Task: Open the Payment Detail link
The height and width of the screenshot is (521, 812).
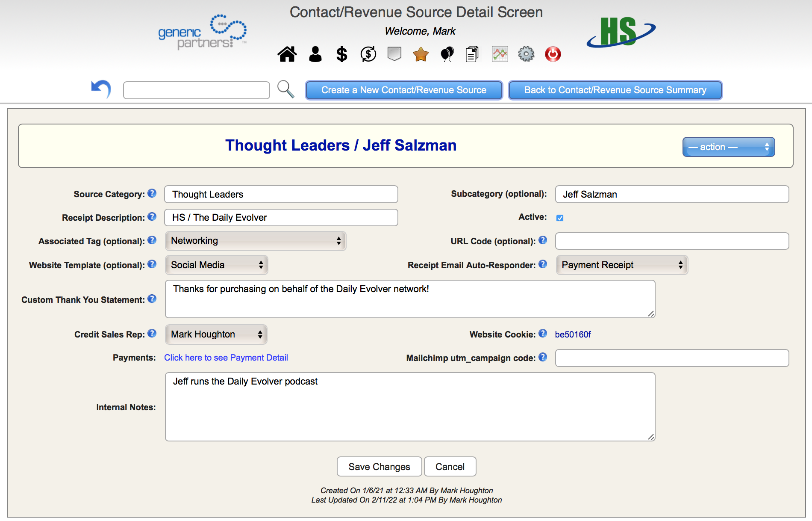Action: [226, 358]
